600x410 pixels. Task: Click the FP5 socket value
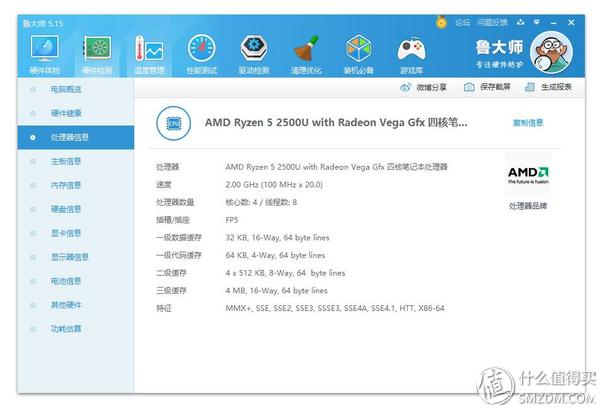point(232,220)
